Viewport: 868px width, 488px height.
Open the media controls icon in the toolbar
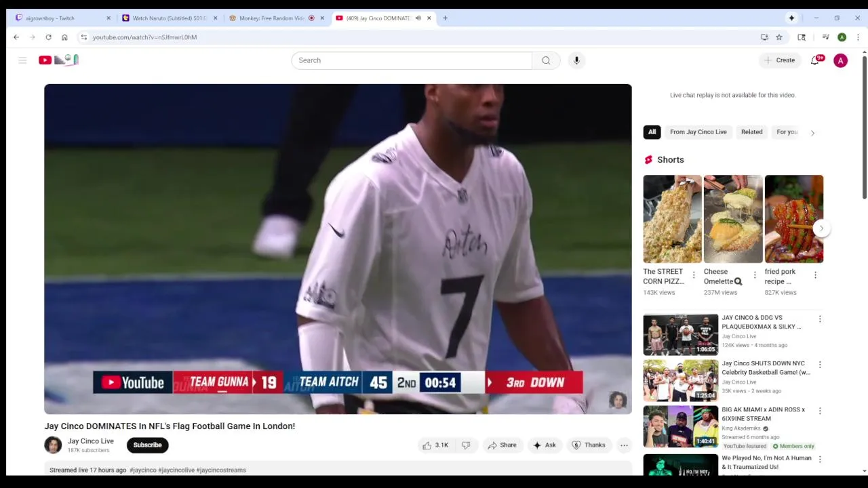[825, 37]
